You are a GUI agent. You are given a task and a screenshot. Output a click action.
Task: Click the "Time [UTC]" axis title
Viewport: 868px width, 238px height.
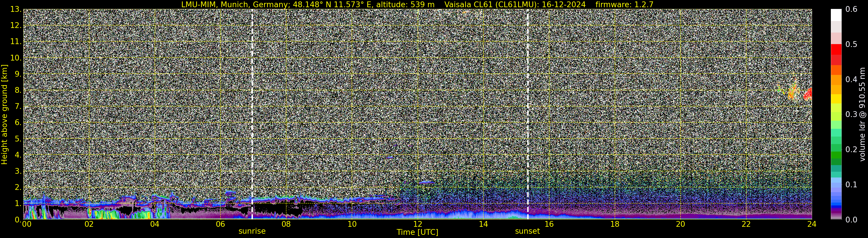coord(417,232)
